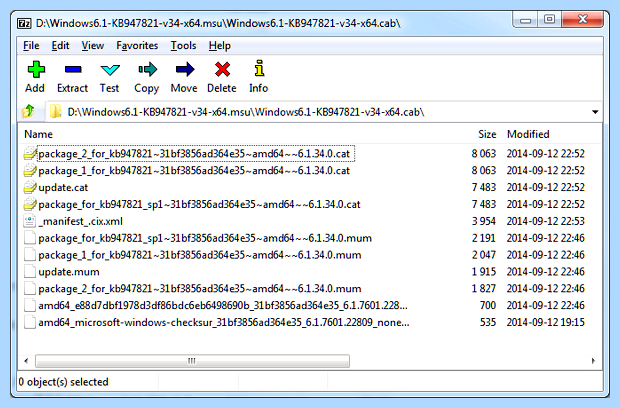Click the right scroll arrow
This screenshot has height=408, width=620.
593,361
